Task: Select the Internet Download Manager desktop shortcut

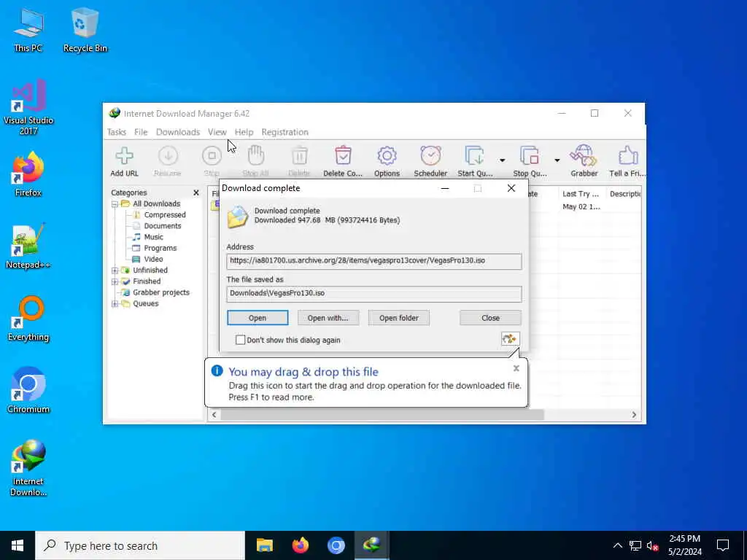Action: pos(28,468)
